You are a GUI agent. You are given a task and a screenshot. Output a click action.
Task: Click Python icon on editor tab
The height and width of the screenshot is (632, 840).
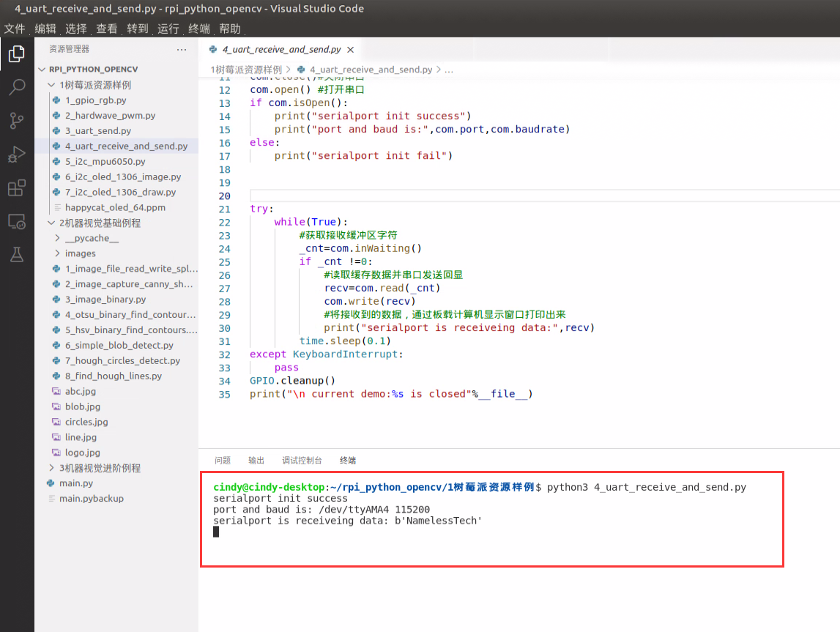pos(213,49)
